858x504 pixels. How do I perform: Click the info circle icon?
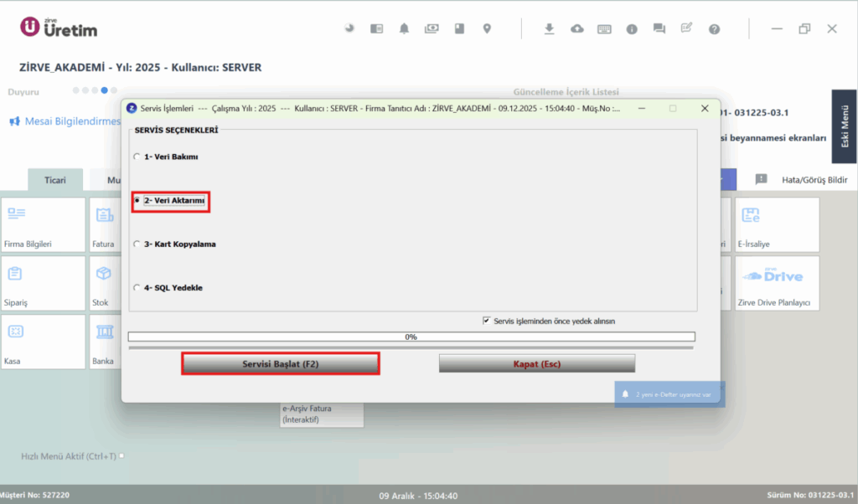click(x=632, y=29)
